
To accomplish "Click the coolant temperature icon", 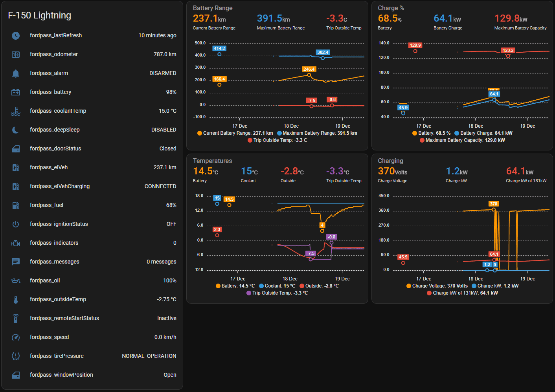I will [16, 111].
